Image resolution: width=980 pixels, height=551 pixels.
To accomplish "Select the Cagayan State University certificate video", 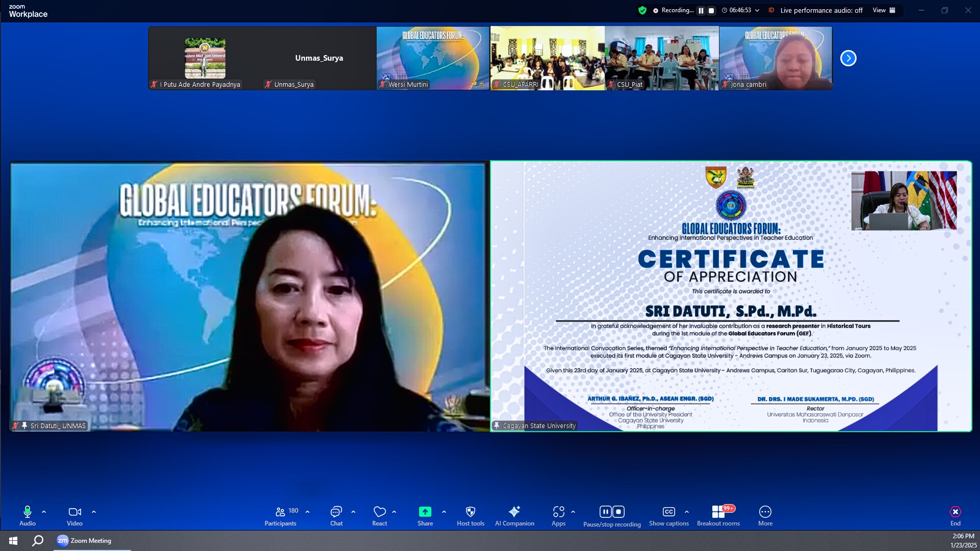I will [x=731, y=296].
